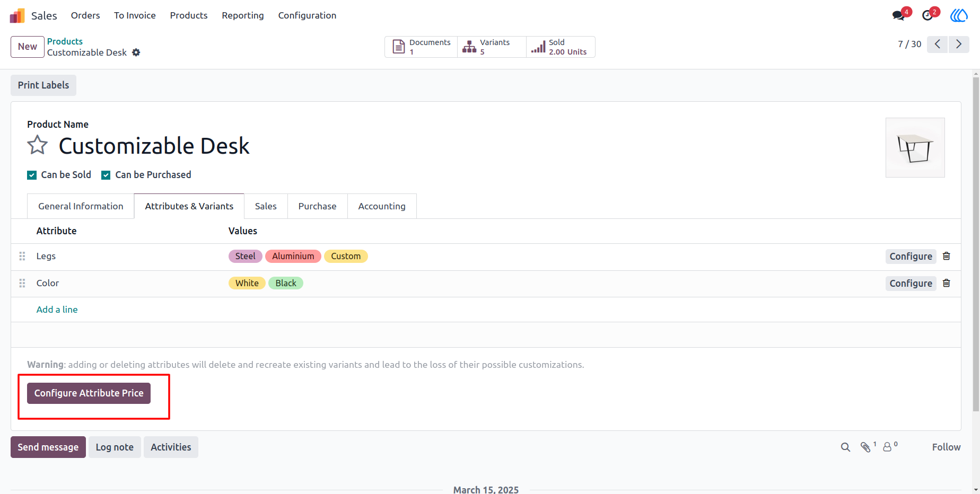Open the conversations chat icon
980x494 pixels.
tap(900, 15)
